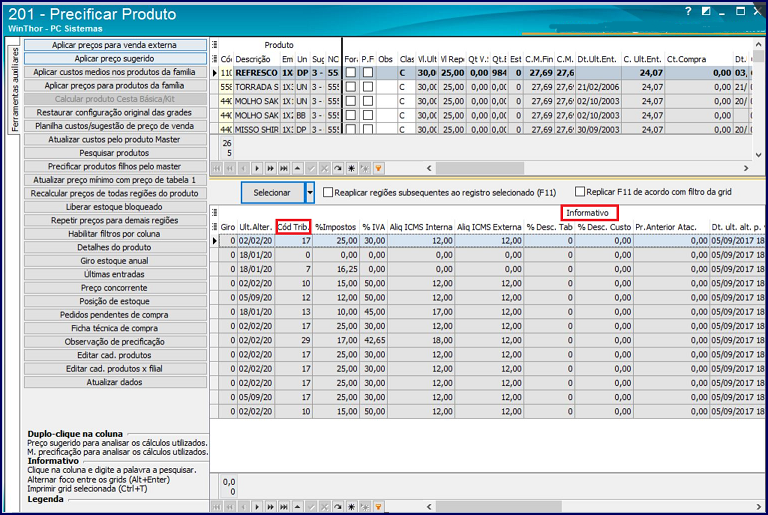Screen dimensions: 768x515
Task: Click up-triangle edit icon in bottom navigator
Action: [297, 507]
